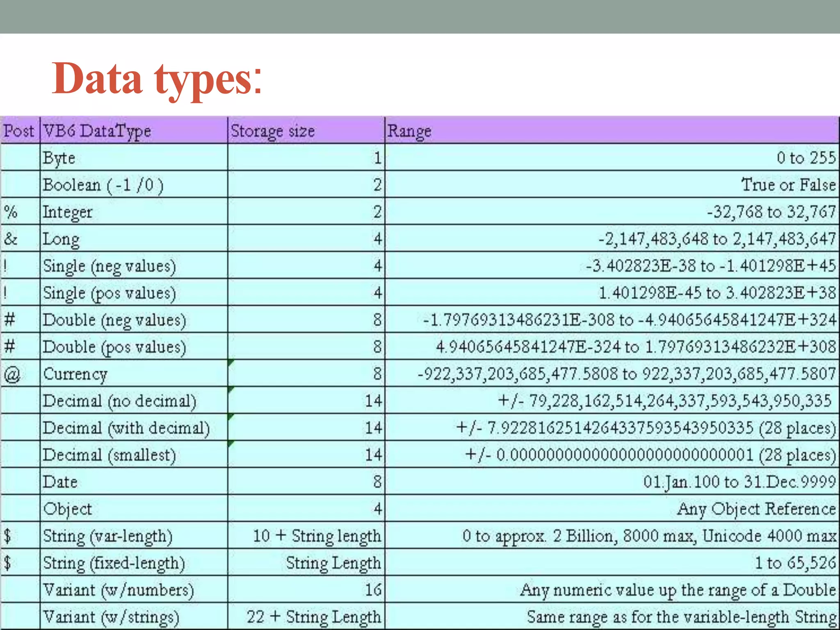Click the '%' postfix symbol for Integer
This screenshot has height=630, width=840.
tap(11, 212)
